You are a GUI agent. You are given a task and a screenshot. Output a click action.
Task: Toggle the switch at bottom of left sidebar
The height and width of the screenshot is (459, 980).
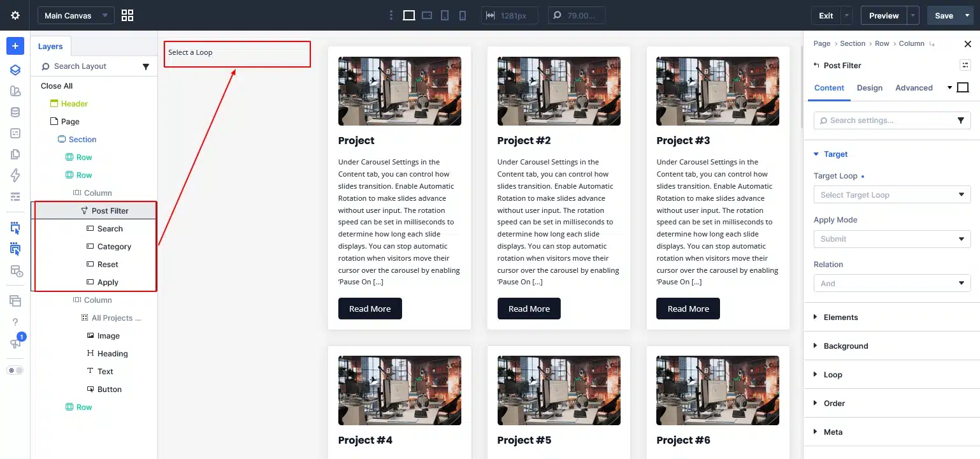(x=15, y=370)
